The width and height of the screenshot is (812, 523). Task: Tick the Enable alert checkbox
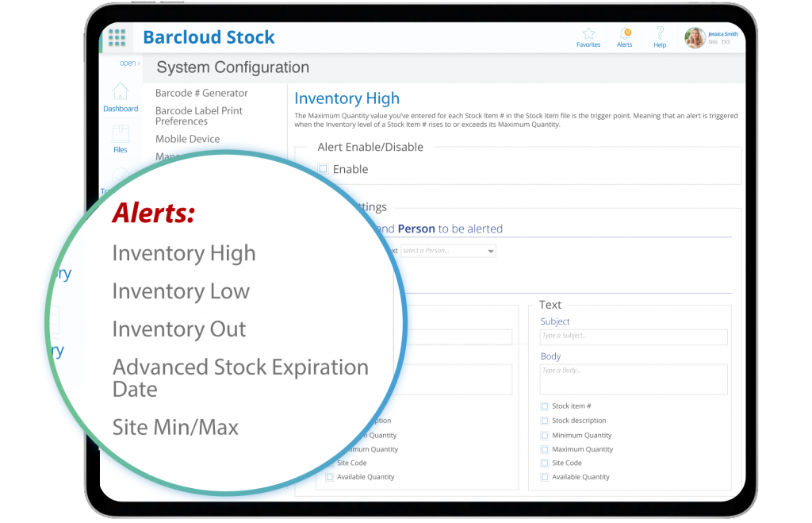coord(324,169)
